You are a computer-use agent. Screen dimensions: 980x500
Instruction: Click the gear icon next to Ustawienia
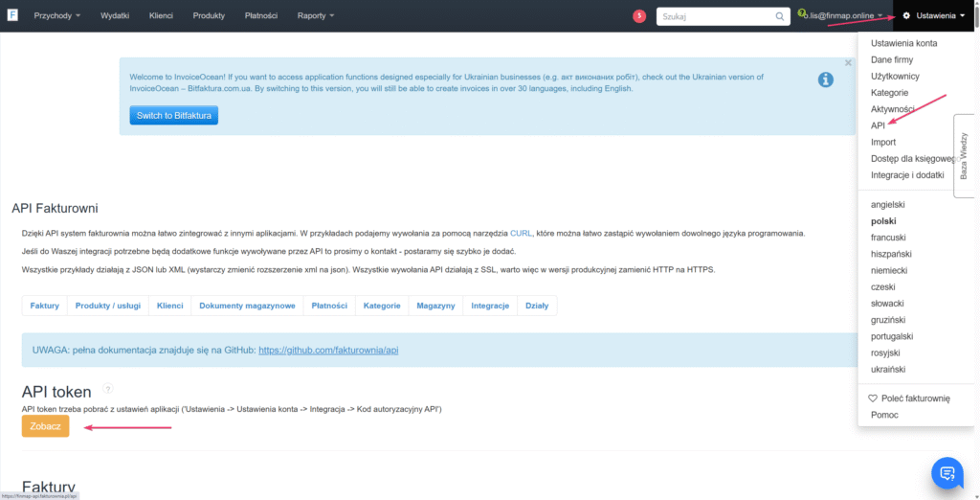[x=906, y=15]
